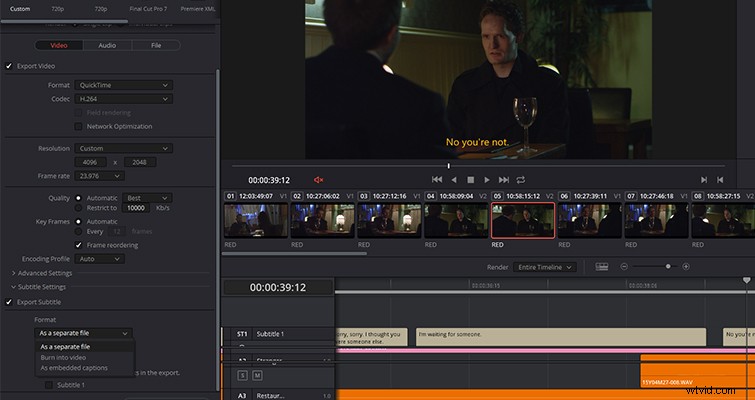The image size is (755, 400).
Task: Toggle timeline view options icon
Action: [x=601, y=267]
